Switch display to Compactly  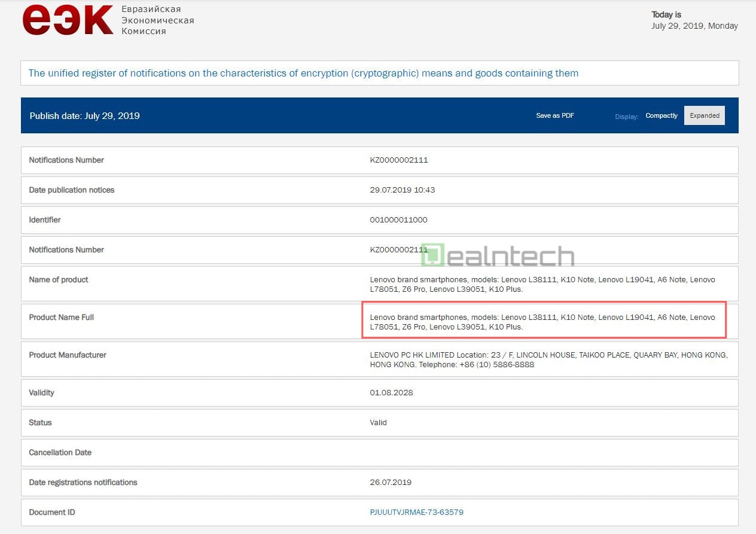click(661, 115)
